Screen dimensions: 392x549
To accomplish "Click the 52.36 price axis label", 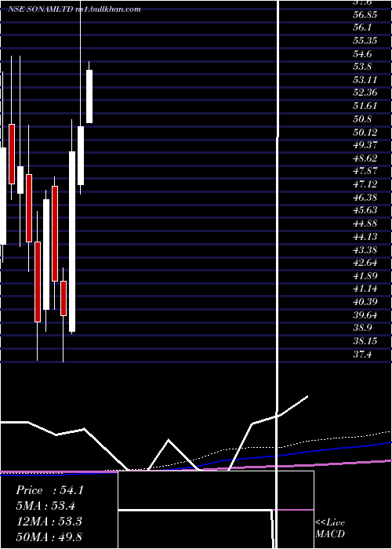I will tap(365, 93).
